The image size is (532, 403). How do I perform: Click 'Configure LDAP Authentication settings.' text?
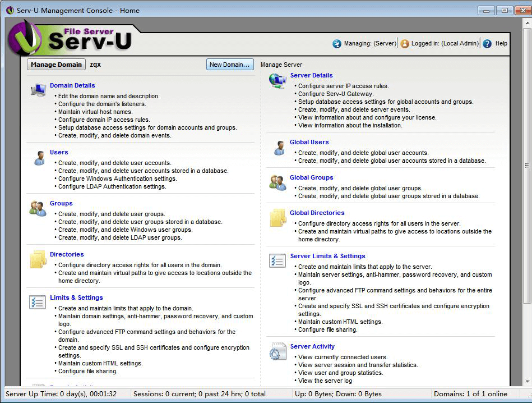(x=112, y=186)
